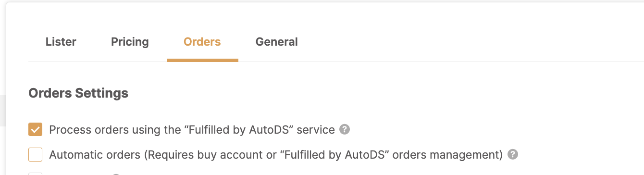644x175 pixels.
Task: Switch to the Lister tab
Action: click(x=61, y=42)
